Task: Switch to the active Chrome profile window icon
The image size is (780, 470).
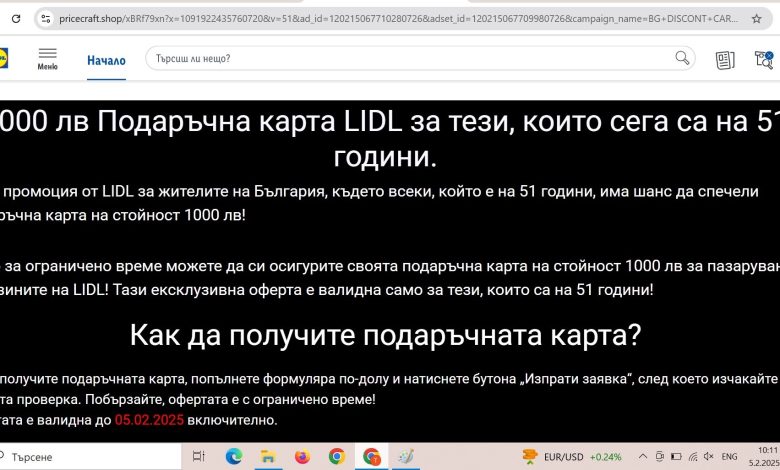Action: [372, 456]
